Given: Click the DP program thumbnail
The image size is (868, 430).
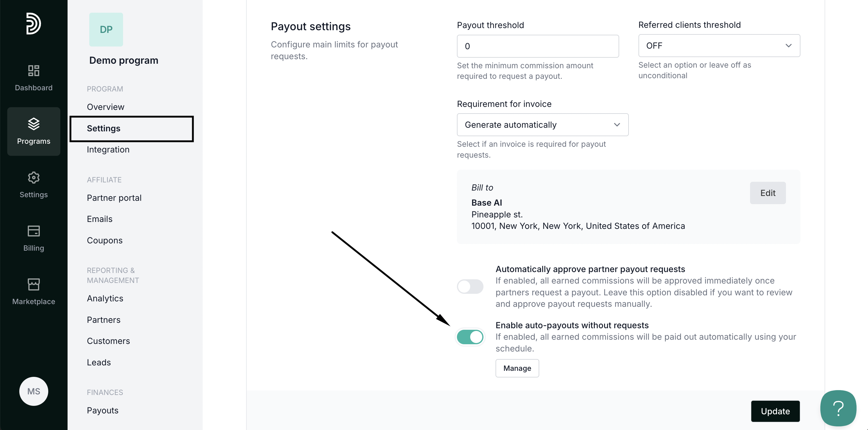Looking at the screenshot, I should pyautogui.click(x=106, y=29).
